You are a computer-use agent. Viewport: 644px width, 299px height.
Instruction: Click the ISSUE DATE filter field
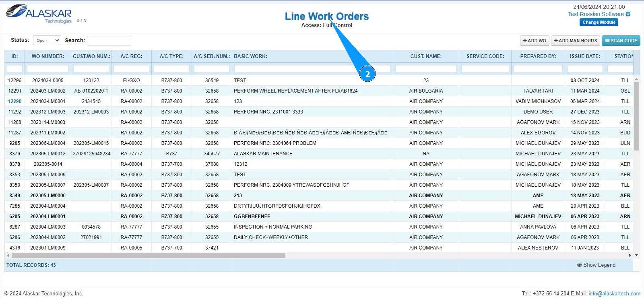[585, 69]
